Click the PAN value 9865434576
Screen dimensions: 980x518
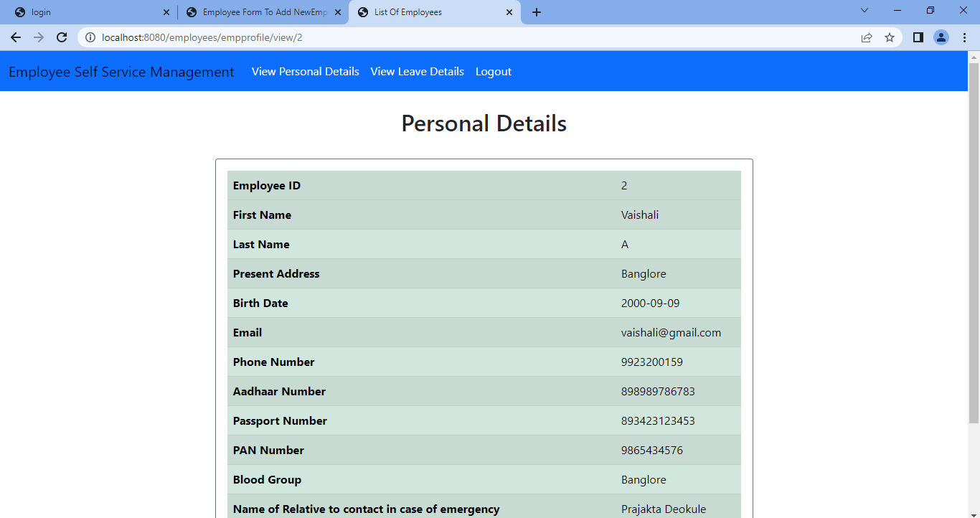[652, 451]
